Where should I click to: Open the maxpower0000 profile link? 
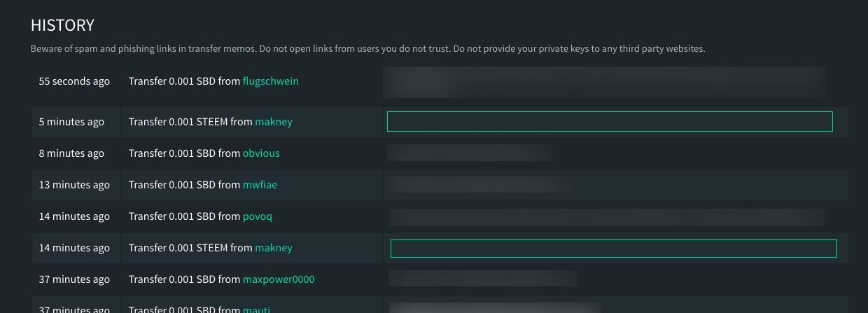pos(279,279)
